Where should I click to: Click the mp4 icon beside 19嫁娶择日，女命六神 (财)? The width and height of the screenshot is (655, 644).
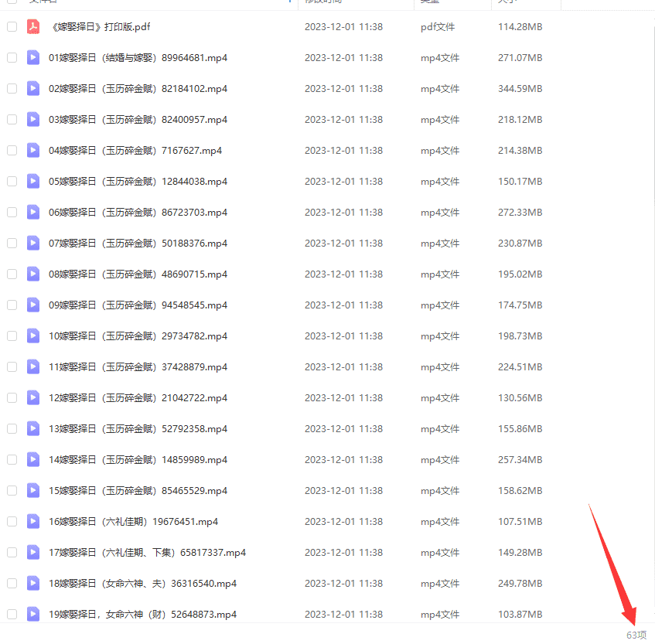(33, 615)
